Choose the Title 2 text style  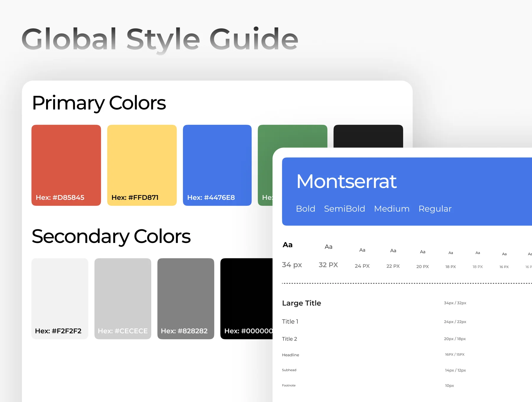[289, 339]
